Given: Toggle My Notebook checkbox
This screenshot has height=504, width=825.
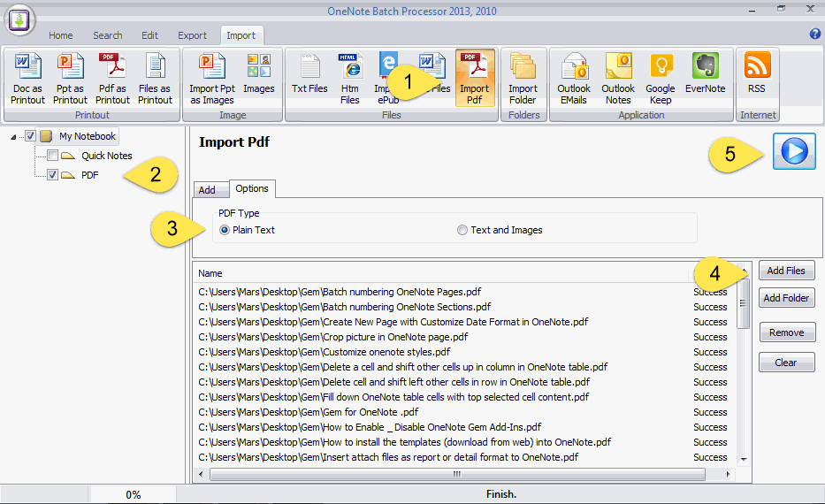Looking at the screenshot, I should click(x=31, y=136).
